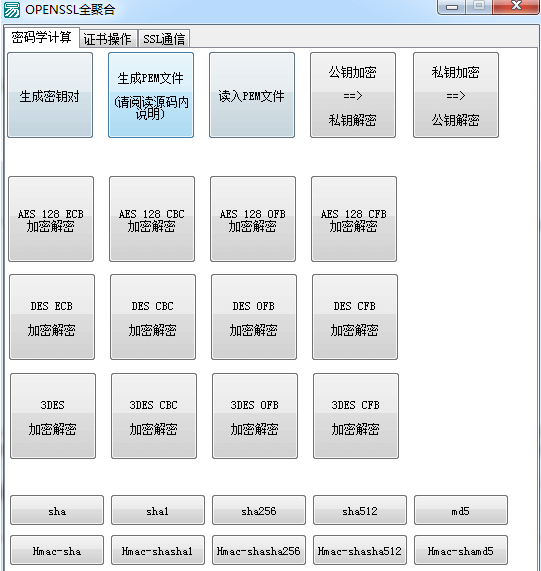Compute the sha1 hash
Image resolution: width=541 pixels, height=571 pixels.
coord(158,510)
